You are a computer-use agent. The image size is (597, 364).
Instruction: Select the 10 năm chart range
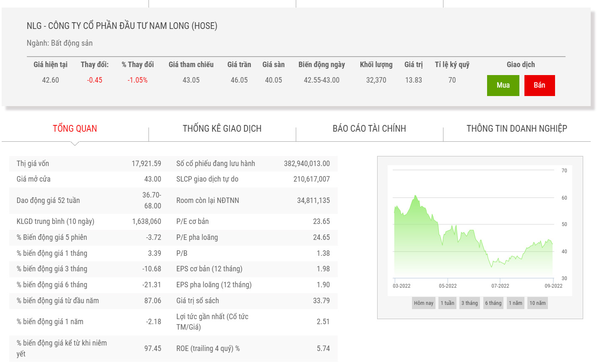tap(537, 303)
